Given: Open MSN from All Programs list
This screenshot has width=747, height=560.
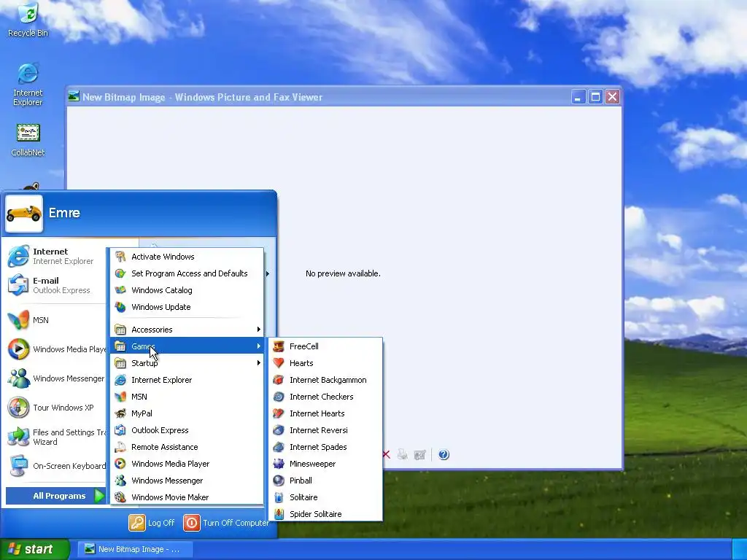Looking at the screenshot, I should pyautogui.click(x=187, y=396).
